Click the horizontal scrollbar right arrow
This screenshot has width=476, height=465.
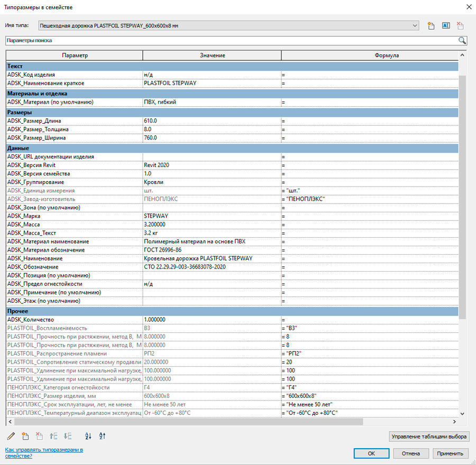pos(454,422)
